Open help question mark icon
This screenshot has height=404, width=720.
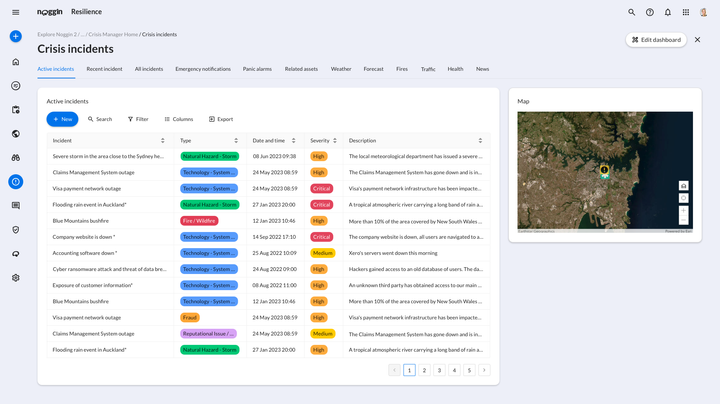650,12
